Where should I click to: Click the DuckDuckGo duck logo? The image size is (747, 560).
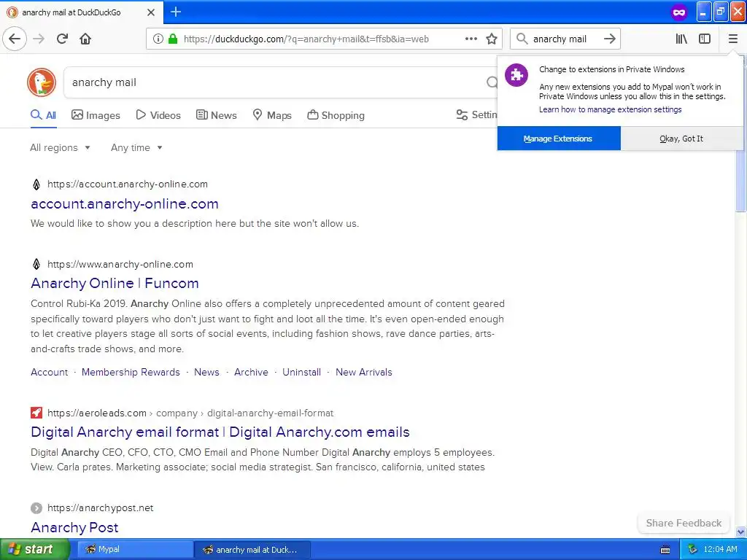coord(42,82)
